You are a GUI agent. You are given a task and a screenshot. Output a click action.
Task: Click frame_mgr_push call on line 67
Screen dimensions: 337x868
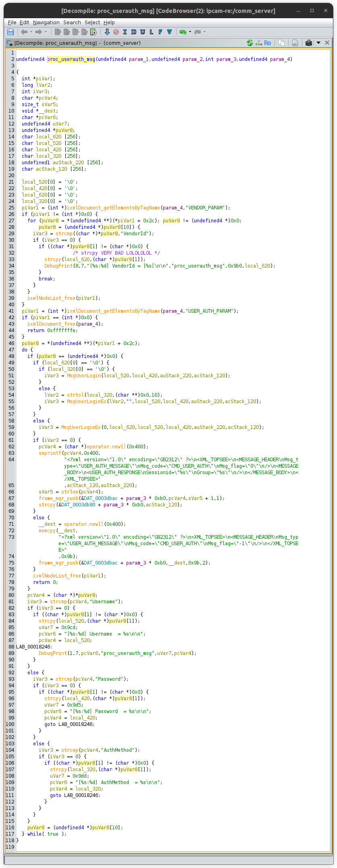point(58,498)
